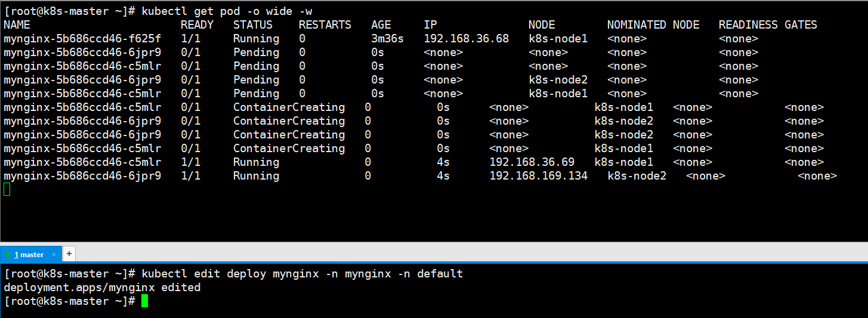Open a new session tab with the plus button
The width and height of the screenshot is (868, 318).
(69, 254)
